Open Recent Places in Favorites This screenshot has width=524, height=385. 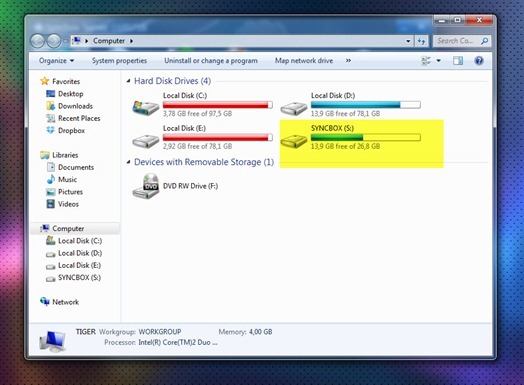coord(79,118)
